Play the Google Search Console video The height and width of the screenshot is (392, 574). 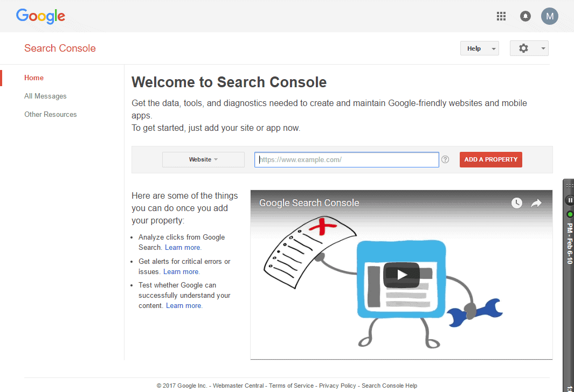point(401,275)
